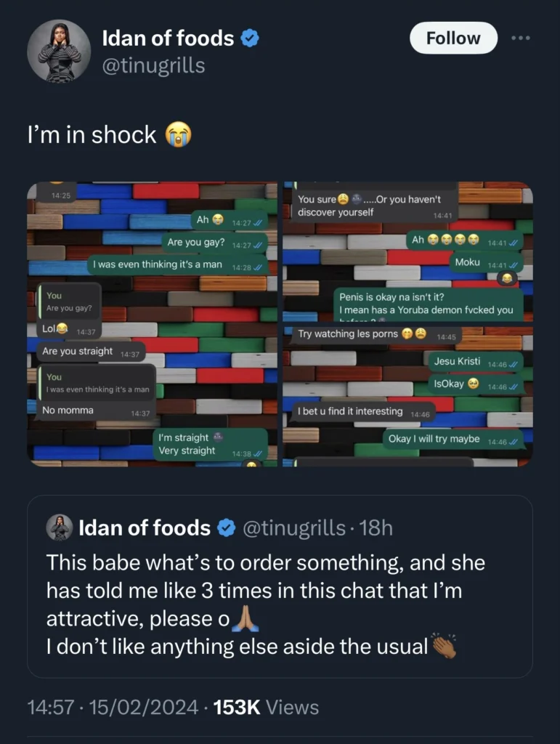
Task: Click the verified badge in quoted tweet
Action: 227,528
